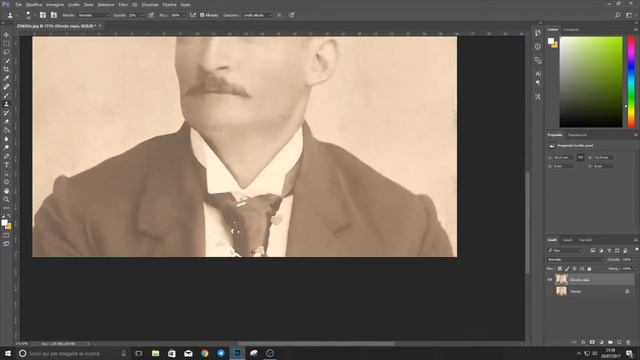Lock transparent pixels in Layers panel

[x=560, y=269]
